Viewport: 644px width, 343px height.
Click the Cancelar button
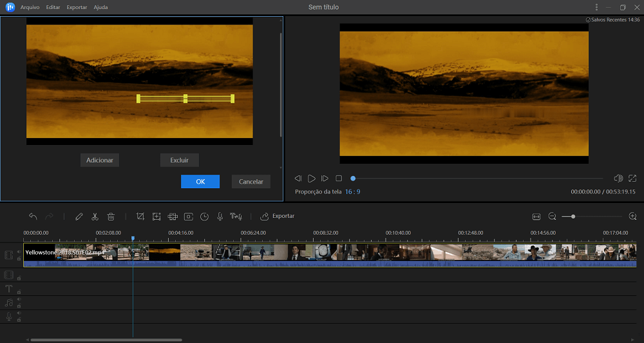point(251,181)
